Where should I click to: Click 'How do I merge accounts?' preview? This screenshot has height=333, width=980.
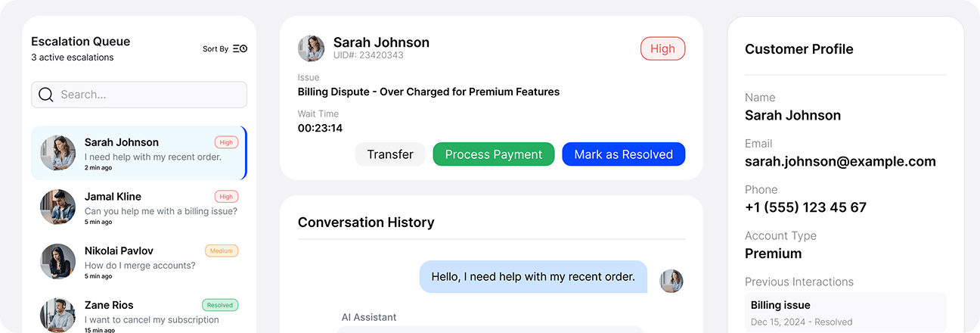click(140, 266)
